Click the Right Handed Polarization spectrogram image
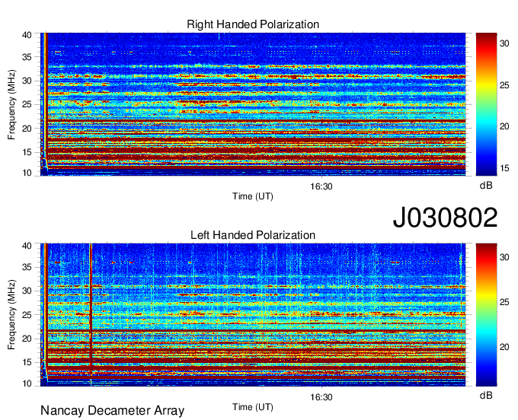The width and height of the screenshot is (518, 420). (253, 104)
